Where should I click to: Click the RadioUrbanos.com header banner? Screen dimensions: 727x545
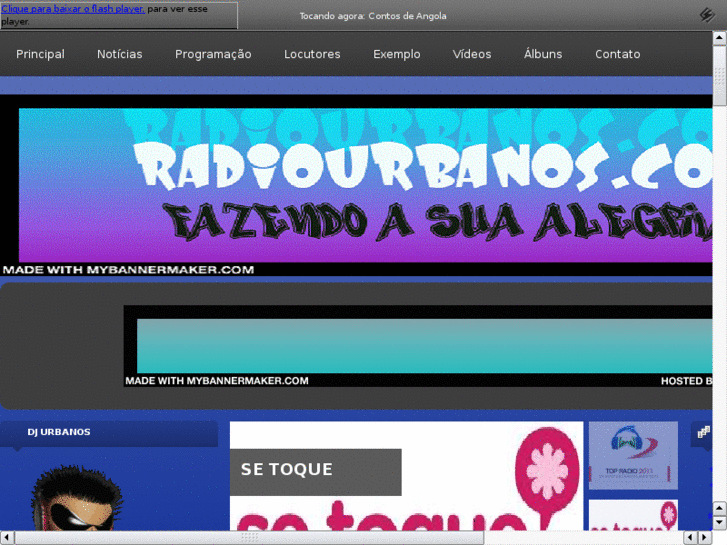356,185
